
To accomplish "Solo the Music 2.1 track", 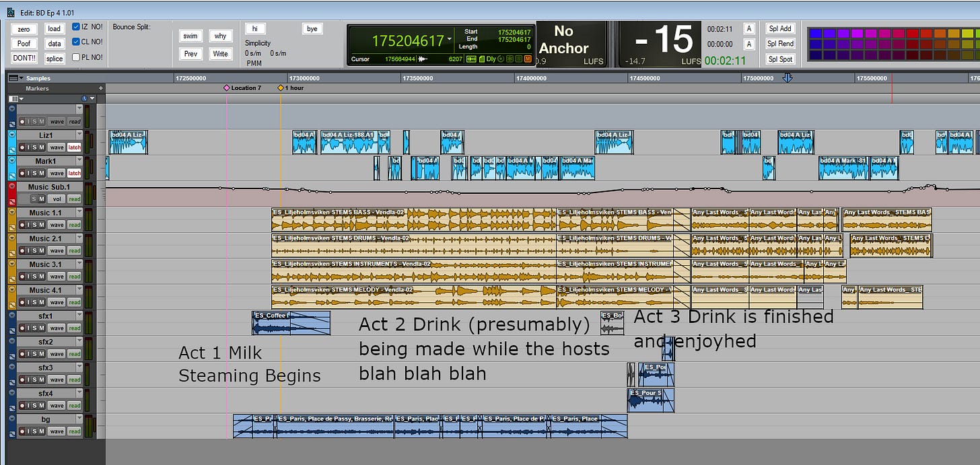I will [x=35, y=250].
